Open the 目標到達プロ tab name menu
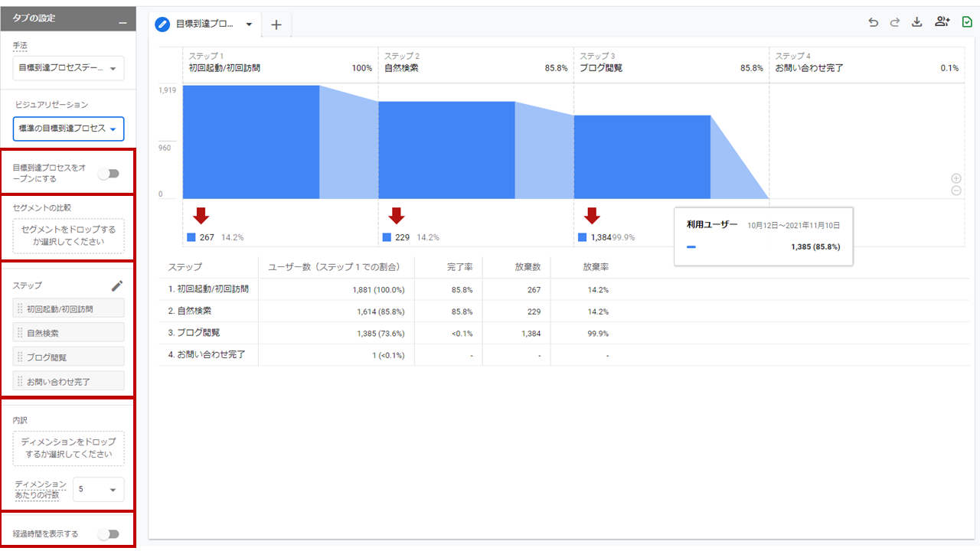 248,24
